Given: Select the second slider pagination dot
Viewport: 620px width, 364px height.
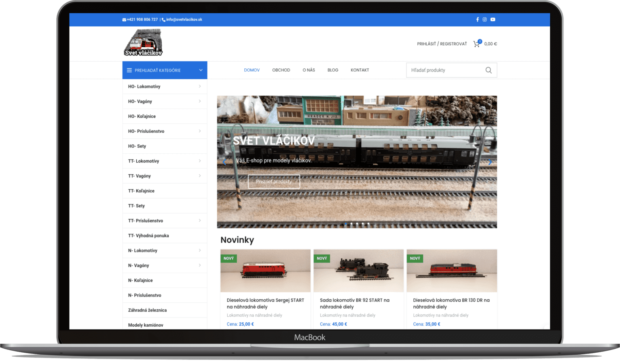Looking at the screenshot, I should pyautogui.click(x=351, y=224).
